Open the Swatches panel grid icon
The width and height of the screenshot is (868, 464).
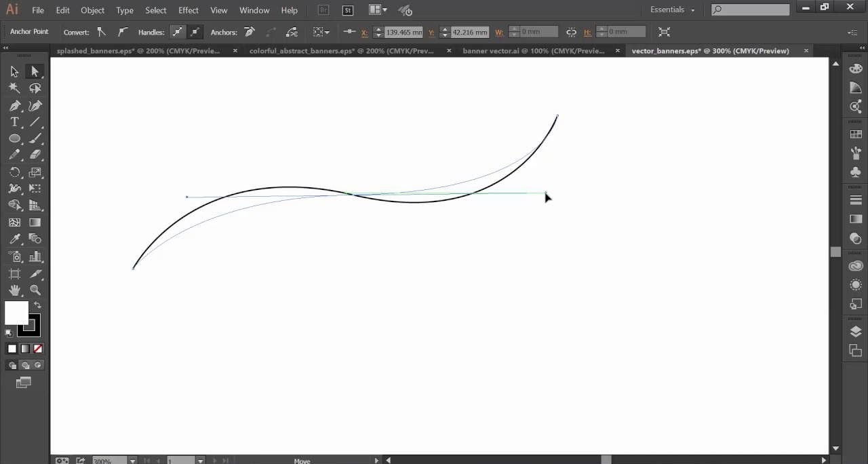point(856,134)
